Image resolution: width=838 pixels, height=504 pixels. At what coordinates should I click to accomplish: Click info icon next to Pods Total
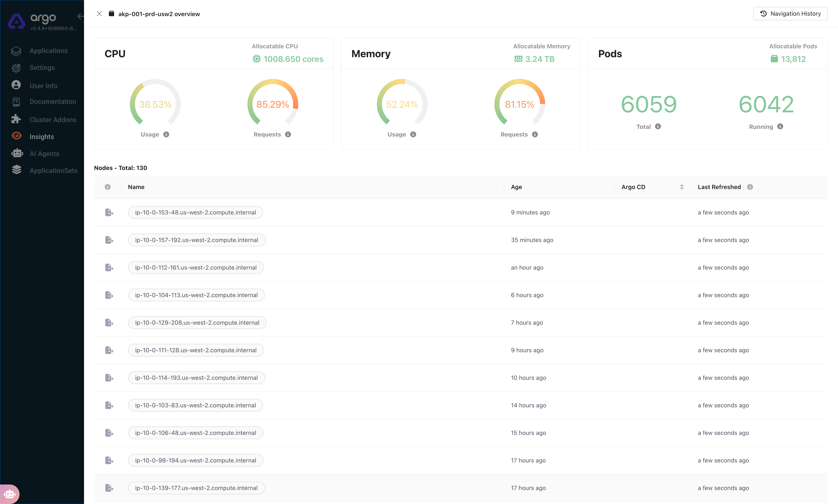click(x=658, y=126)
